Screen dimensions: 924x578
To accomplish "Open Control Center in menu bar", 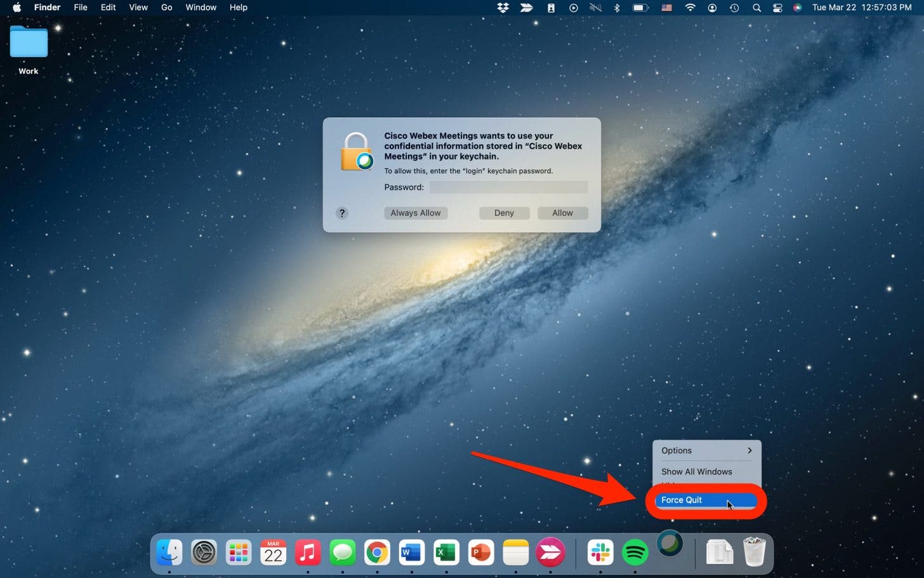I will coord(777,8).
